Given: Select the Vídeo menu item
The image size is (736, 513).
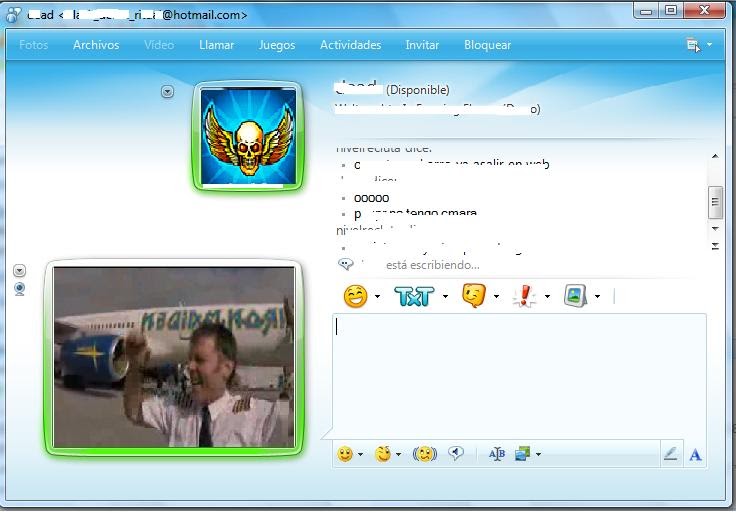Looking at the screenshot, I should click(x=159, y=45).
